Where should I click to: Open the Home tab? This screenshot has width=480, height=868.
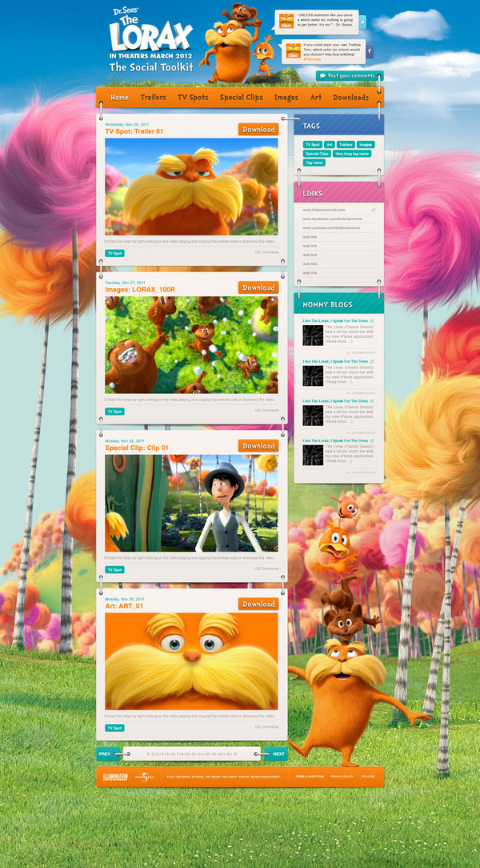[x=119, y=98]
